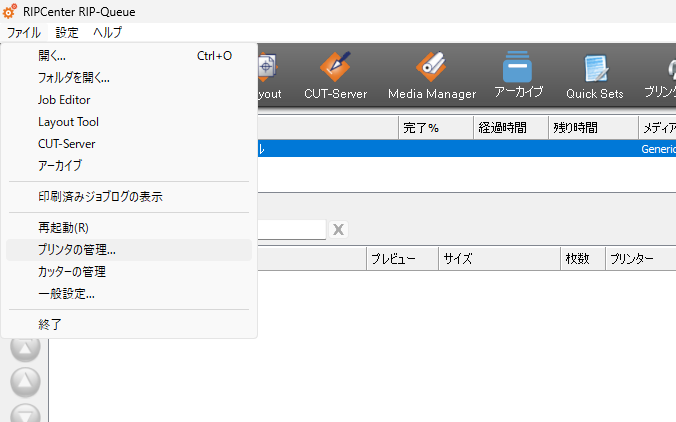This screenshot has width=676, height=422.
Task: Clear the search field with X button
Action: (338, 229)
